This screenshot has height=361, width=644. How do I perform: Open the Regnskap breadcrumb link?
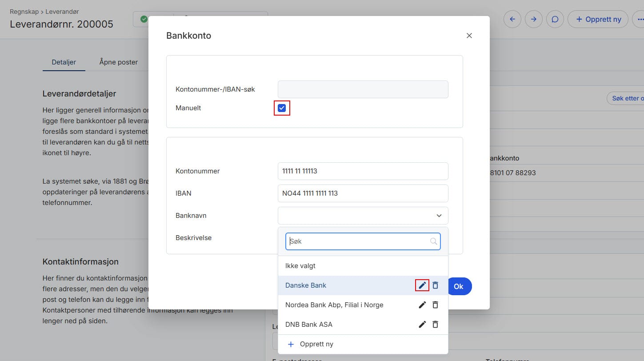[x=24, y=12]
